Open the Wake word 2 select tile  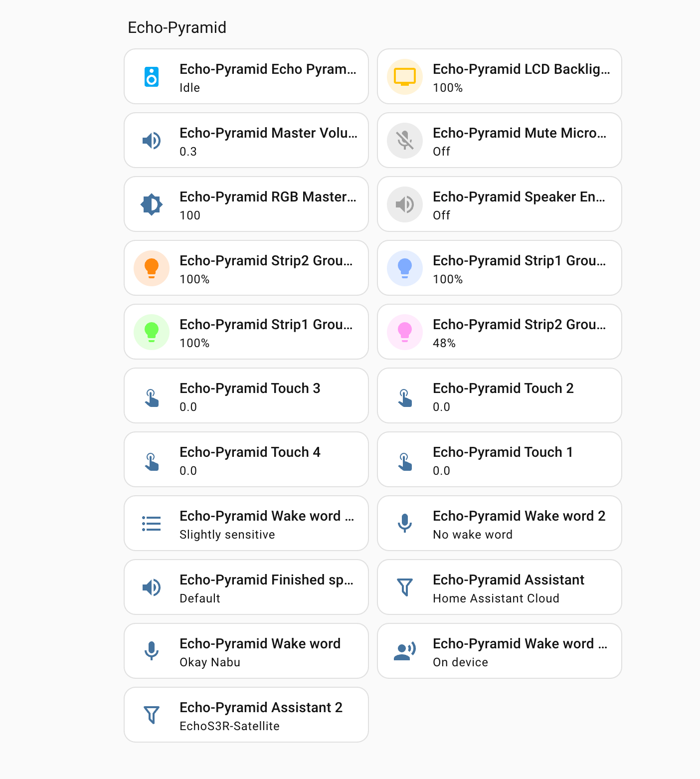[519, 524]
